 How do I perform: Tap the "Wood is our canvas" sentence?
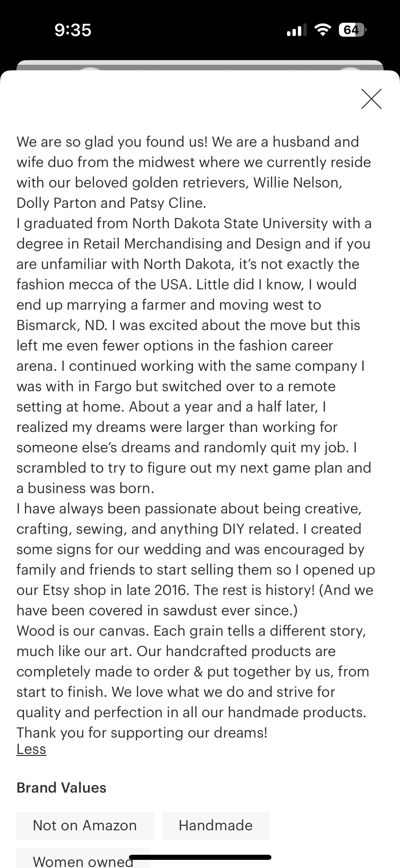(x=83, y=631)
